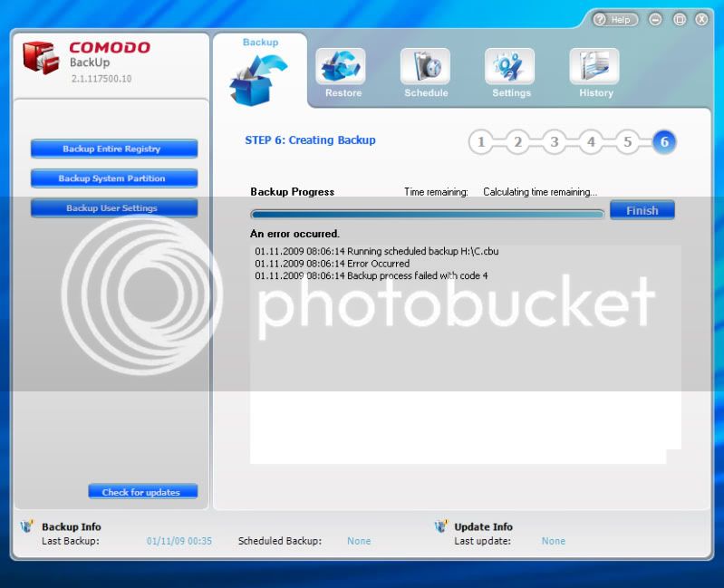Image resolution: width=724 pixels, height=588 pixels.
Task: Click the backup progress bar
Action: tap(428, 214)
